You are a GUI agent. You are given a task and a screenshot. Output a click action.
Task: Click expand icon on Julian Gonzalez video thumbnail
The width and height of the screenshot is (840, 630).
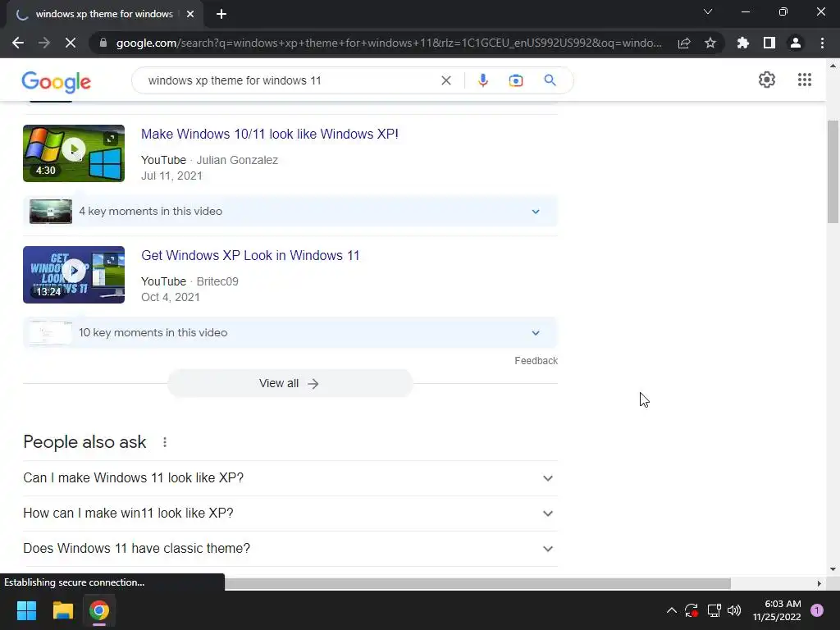[x=111, y=139]
